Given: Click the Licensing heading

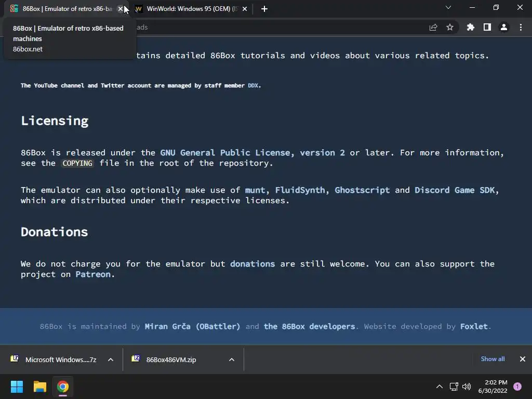Looking at the screenshot, I should click(55, 121).
